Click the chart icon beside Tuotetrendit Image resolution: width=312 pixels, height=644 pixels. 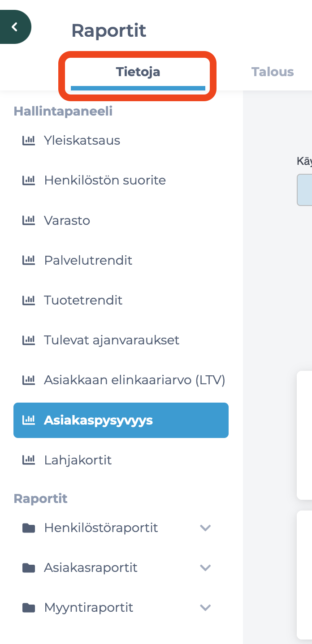(29, 300)
